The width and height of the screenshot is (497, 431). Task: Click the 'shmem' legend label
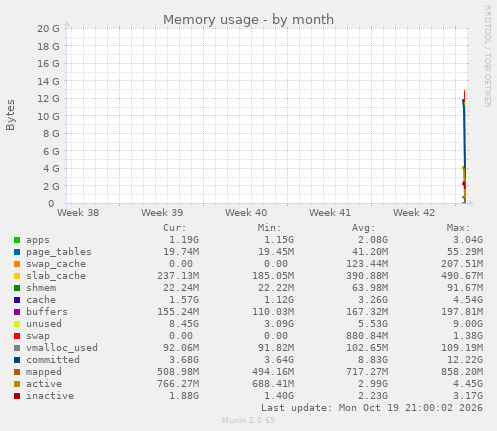tap(41, 288)
